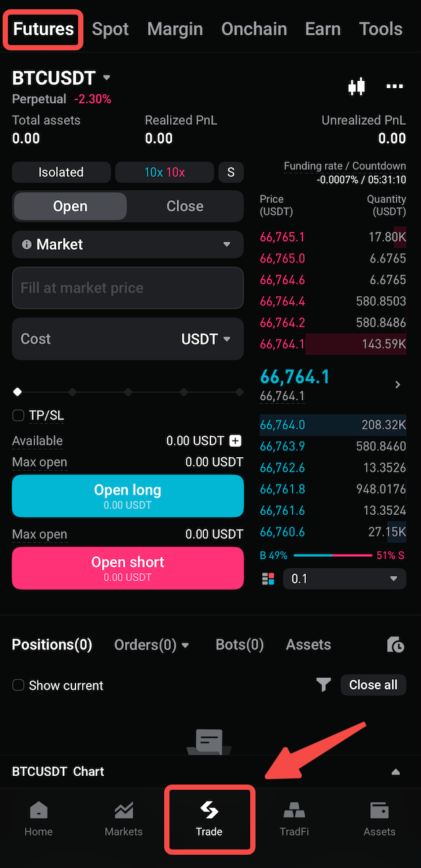Check the Show current checkbox
Viewport: 421px width, 868px height.
tap(18, 686)
